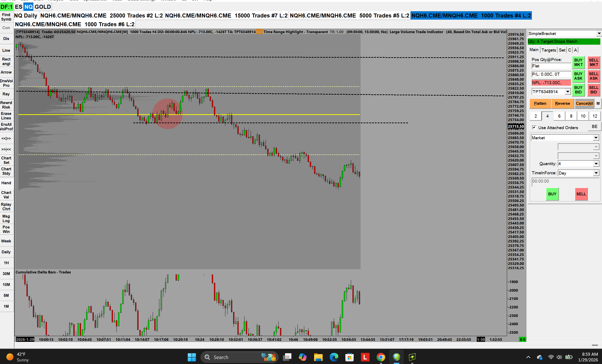Click the Reverse position button

[562, 104]
